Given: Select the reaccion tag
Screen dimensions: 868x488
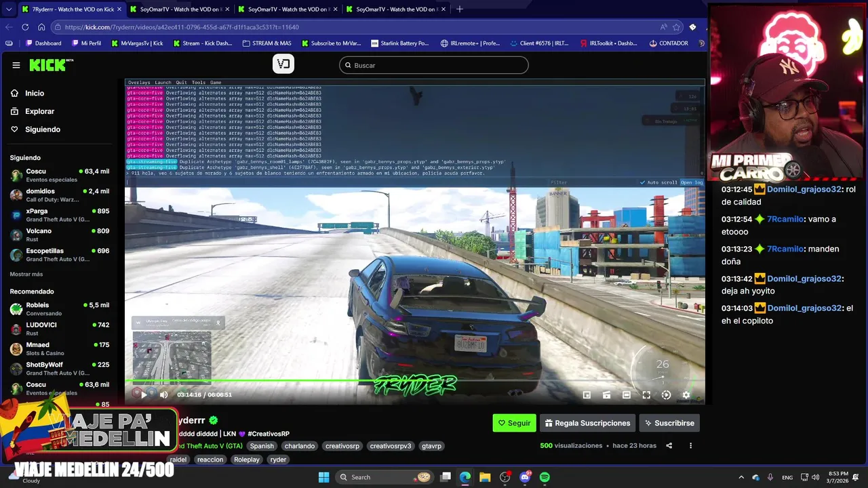Looking at the screenshot, I should click(210, 460).
